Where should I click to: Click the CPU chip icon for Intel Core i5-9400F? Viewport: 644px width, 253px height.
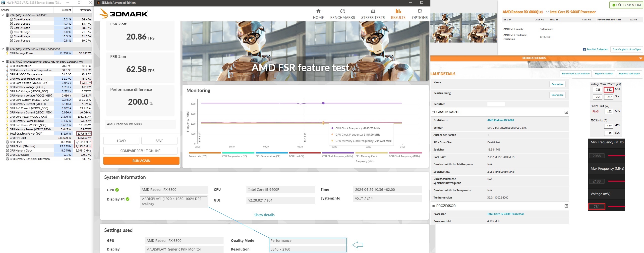tap(7, 15)
